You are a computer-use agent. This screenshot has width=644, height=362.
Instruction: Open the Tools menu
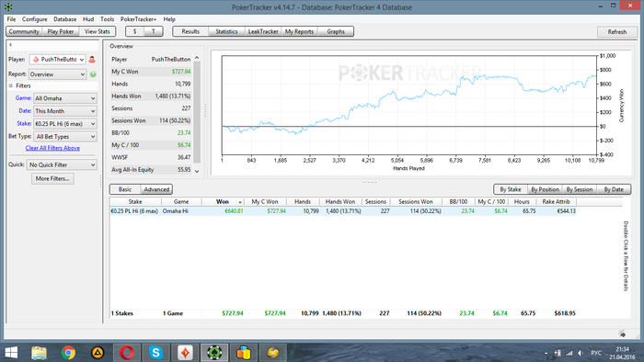point(108,19)
